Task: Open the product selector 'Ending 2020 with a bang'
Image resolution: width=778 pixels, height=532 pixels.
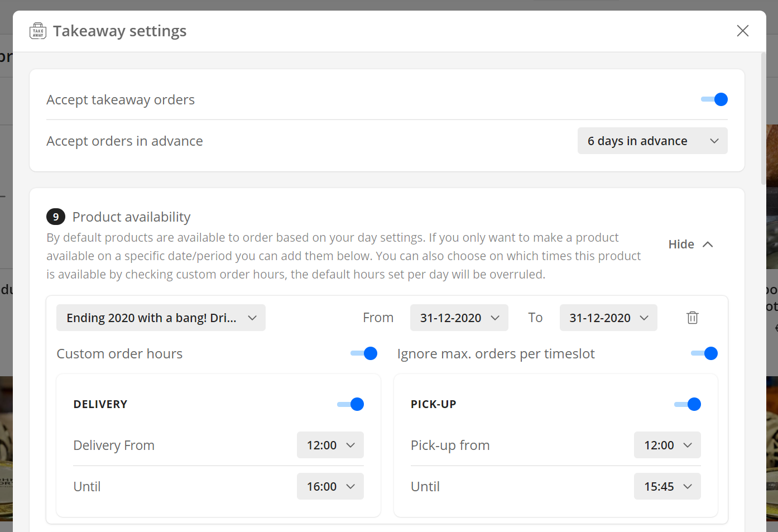Action: point(161,318)
